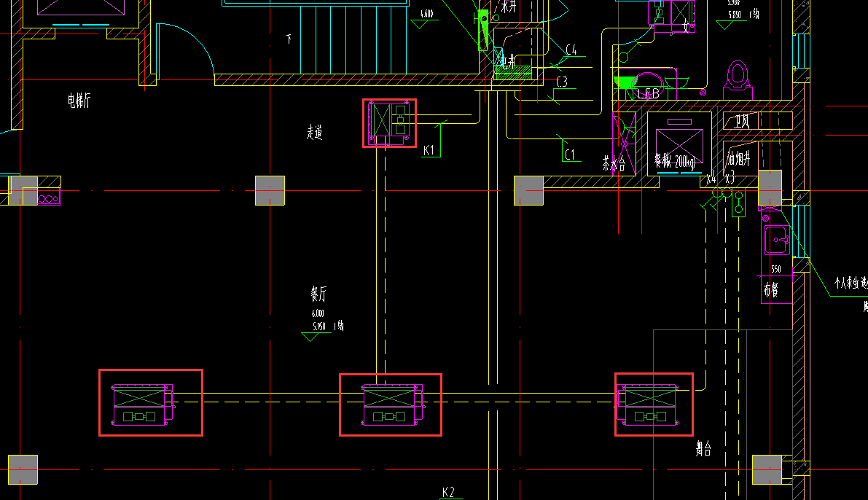This screenshot has height=500, width=868.
Task: Select the 4.600 elevation marker text
Action: pyautogui.click(x=427, y=14)
